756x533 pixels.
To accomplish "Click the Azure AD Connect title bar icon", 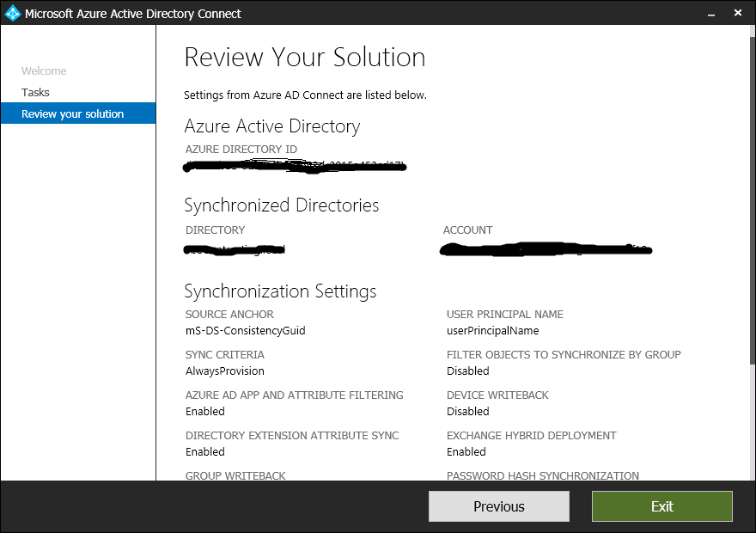I will (12, 13).
